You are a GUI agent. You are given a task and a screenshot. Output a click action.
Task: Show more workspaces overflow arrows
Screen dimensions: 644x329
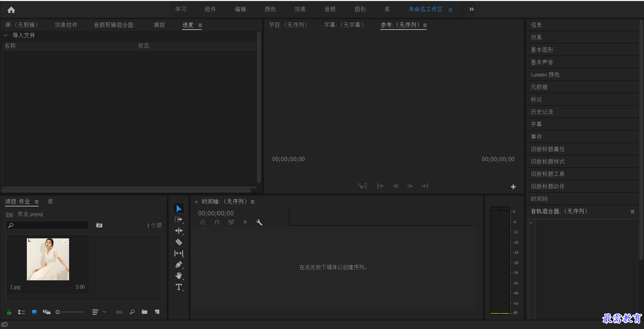coord(472,9)
